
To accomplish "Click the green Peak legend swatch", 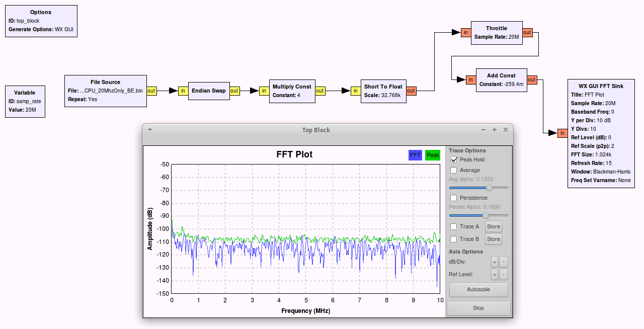I will [433, 155].
